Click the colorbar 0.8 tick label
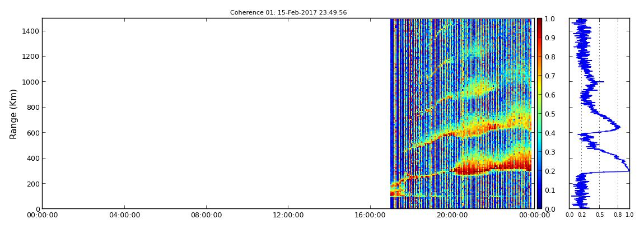The image size is (644, 228). 549,57
